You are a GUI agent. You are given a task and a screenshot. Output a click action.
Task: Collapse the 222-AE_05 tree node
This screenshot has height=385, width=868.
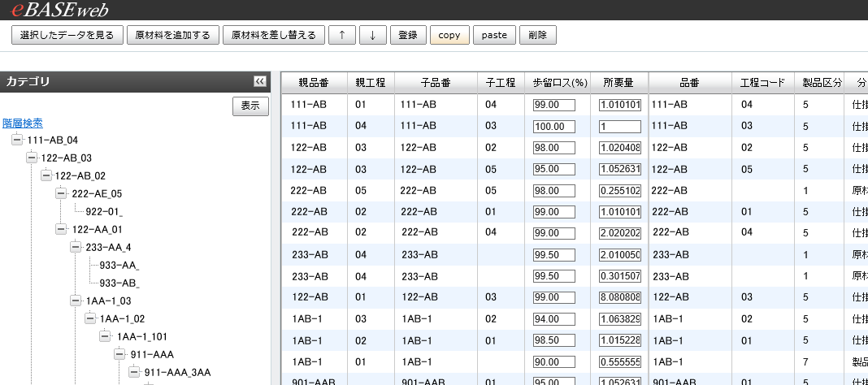[62, 193]
